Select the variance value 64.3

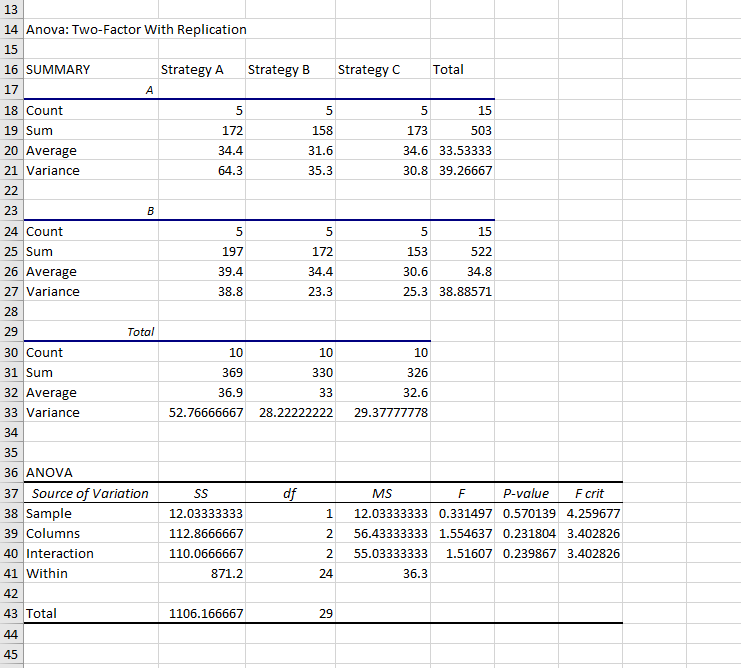[232, 170]
